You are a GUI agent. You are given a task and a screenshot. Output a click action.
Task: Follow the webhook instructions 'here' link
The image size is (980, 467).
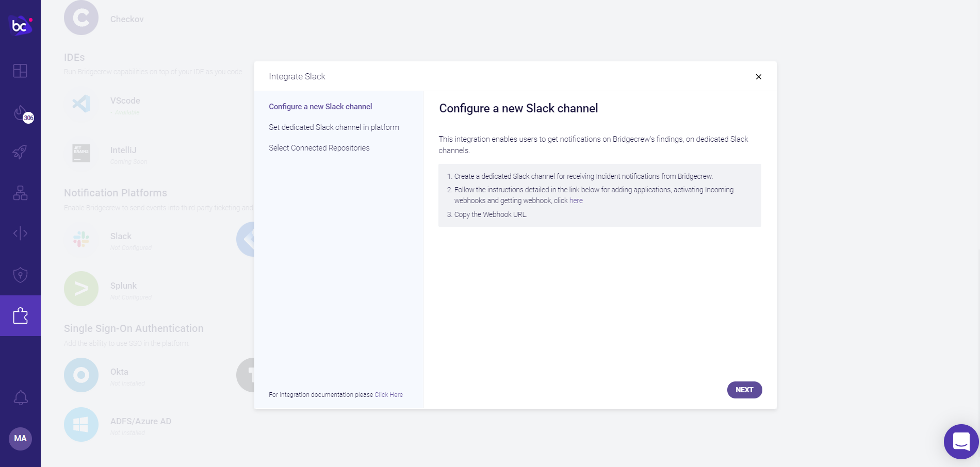coord(576,201)
